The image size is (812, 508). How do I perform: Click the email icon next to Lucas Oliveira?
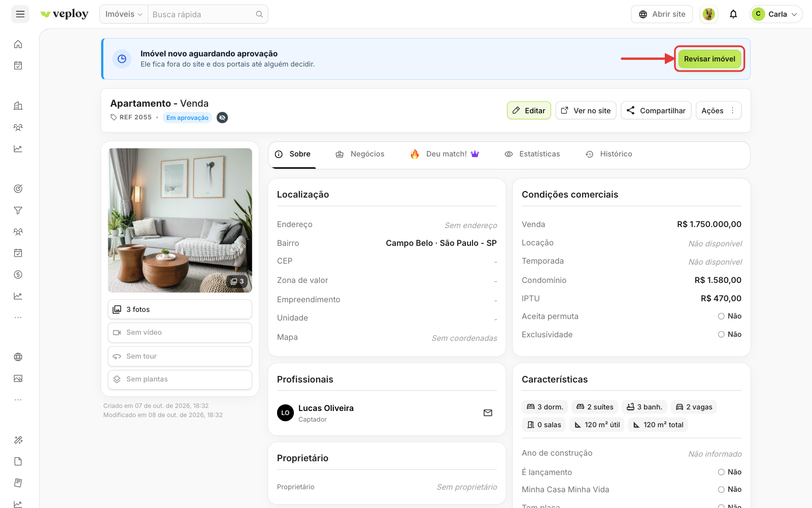pyautogui.click(x=488, y=413)
